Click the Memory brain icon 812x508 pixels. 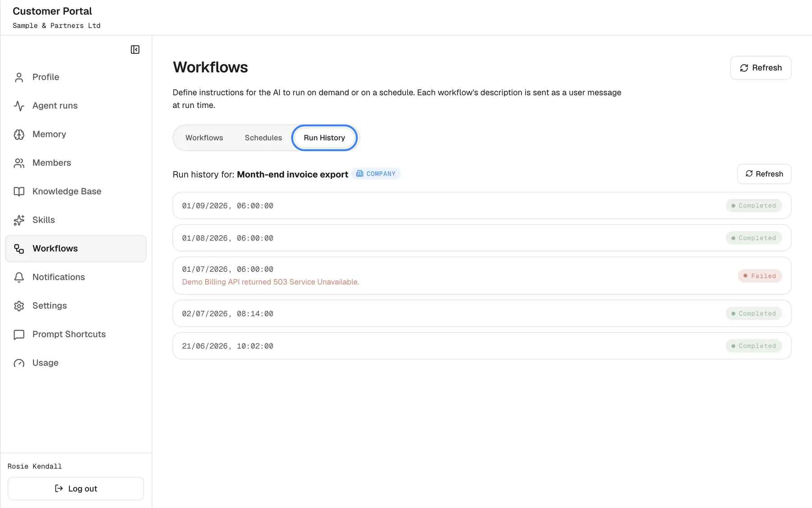(19, 135)
